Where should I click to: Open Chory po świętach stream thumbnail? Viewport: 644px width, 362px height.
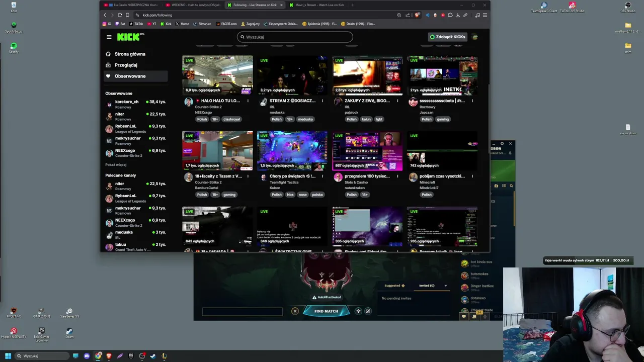292,151
